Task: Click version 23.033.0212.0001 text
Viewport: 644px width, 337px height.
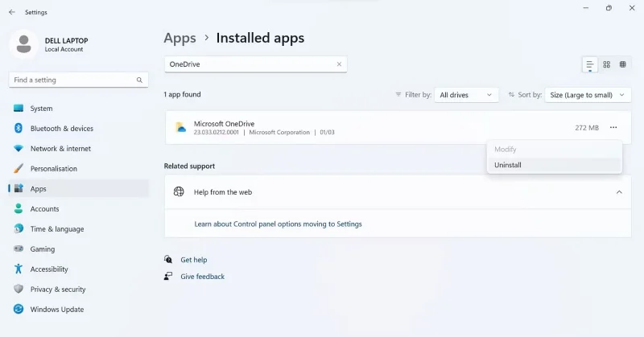Action: click(x=216, y=132)
